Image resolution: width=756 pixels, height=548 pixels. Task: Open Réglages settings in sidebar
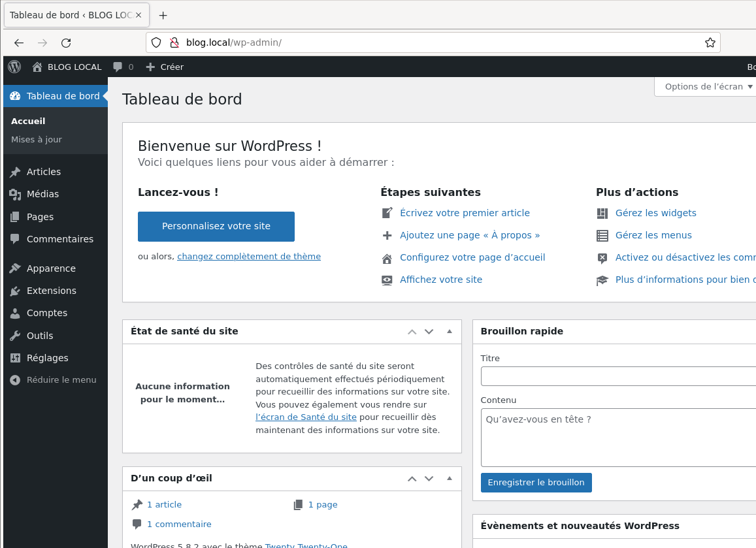(47, 358)
